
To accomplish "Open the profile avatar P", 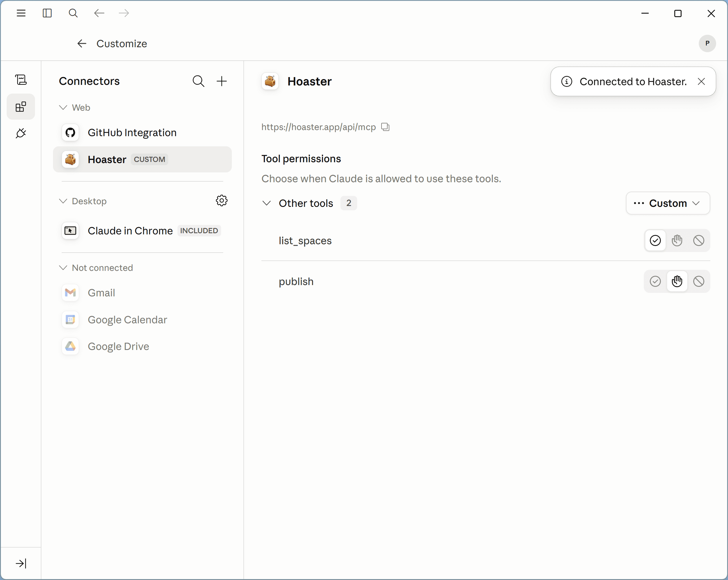I will click(707, 43).
